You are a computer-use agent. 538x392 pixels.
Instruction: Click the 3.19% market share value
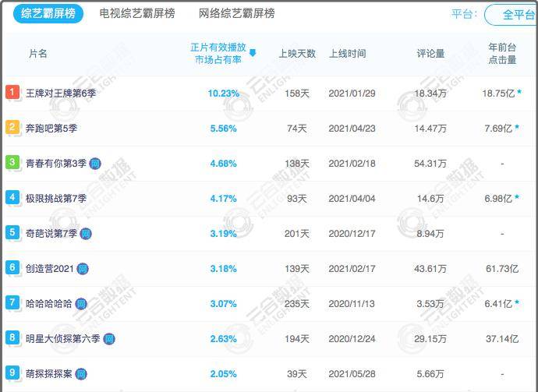pyautogui.click(x=223, y=234)
